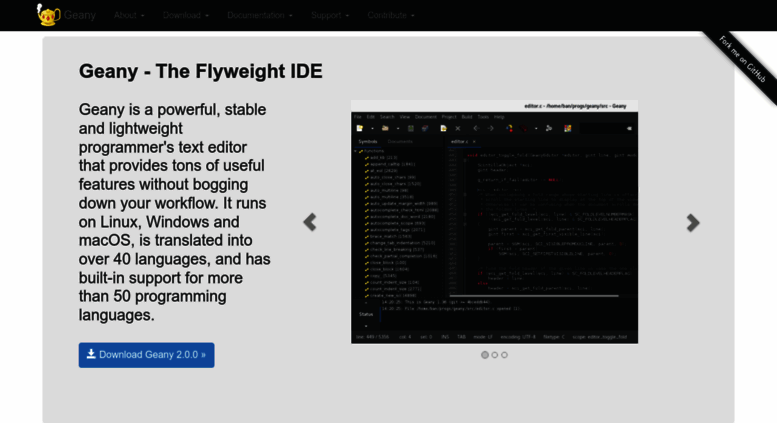Viewport: 777px width, 423px height.
Task: Click the Geany teapot logo
Action: (x=49, y=15)
